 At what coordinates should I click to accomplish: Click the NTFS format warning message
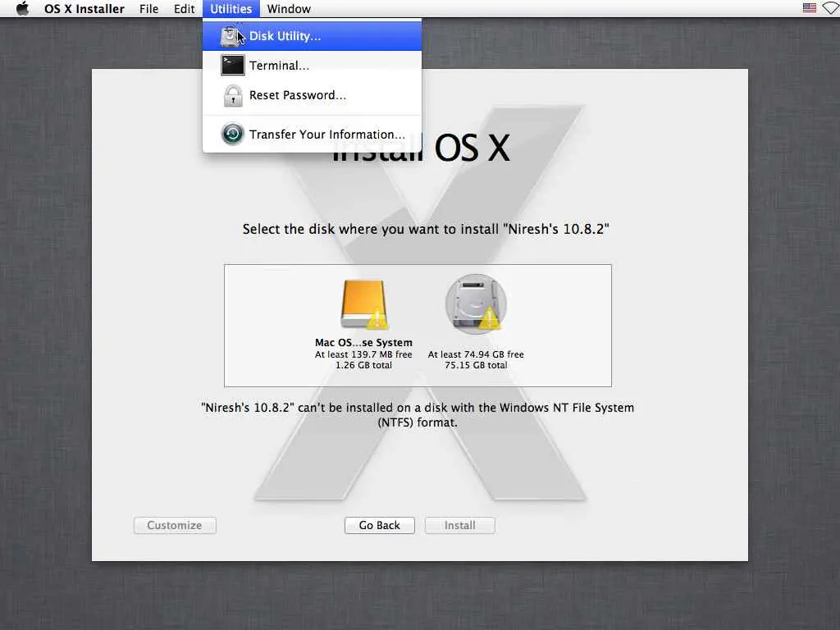[x=418, y=414]
